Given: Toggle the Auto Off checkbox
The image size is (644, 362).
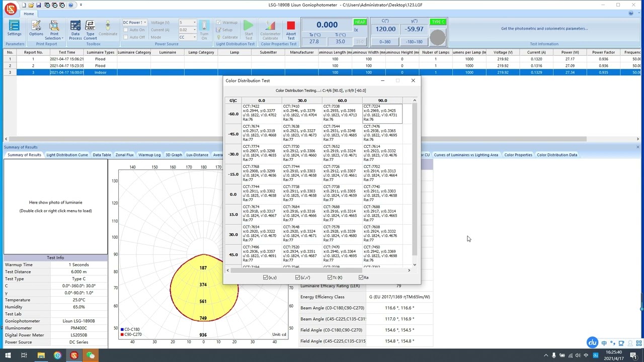Looking at the screenshot, I should click(126, 37).
